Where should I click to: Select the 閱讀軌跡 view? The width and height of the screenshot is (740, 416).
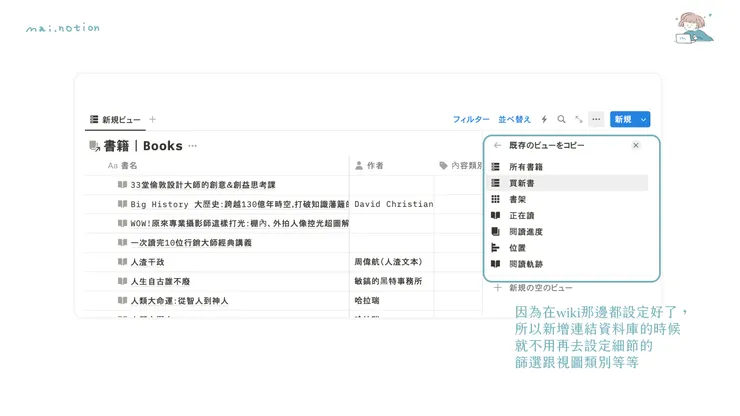pyautogui.click(x=567, y=264)
